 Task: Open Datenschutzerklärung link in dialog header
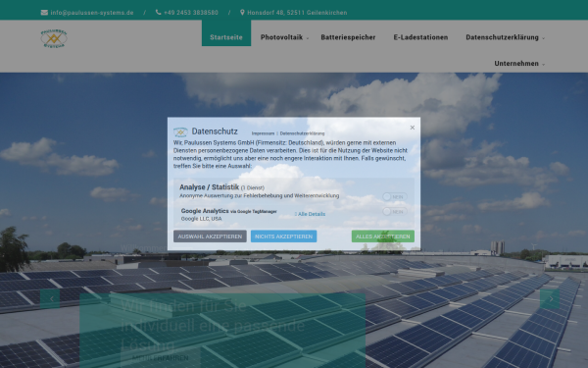[x=302, y=133]
